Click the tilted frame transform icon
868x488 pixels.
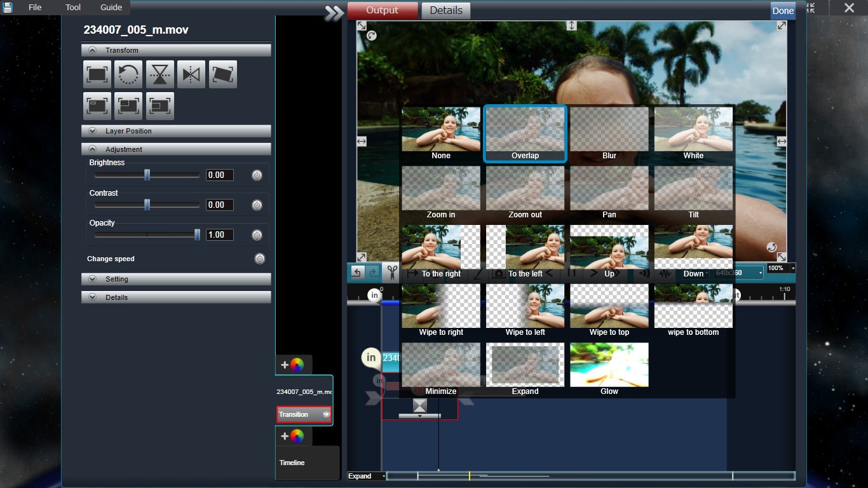coord(222,74)
